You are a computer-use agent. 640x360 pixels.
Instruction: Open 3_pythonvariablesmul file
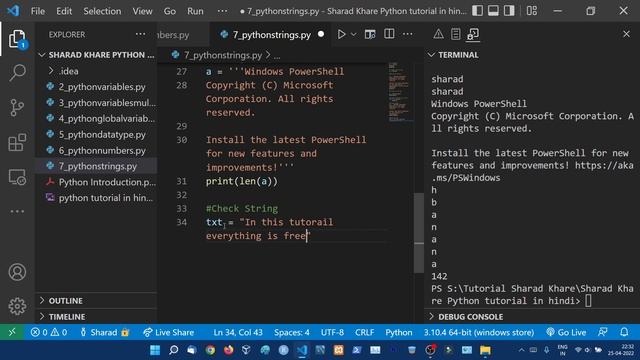tap(96, 102)
